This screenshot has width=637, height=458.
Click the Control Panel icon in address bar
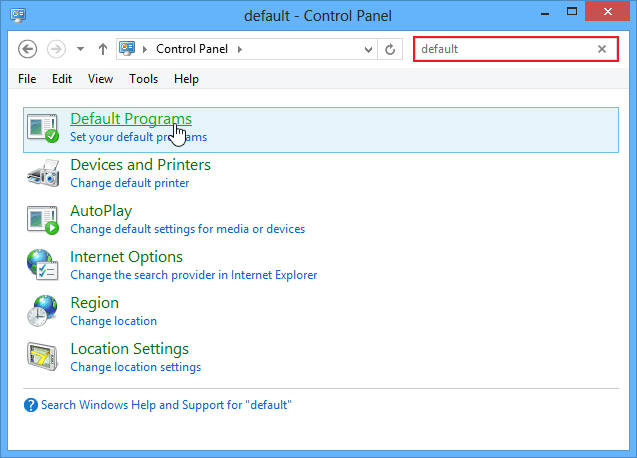coord(127,48)
